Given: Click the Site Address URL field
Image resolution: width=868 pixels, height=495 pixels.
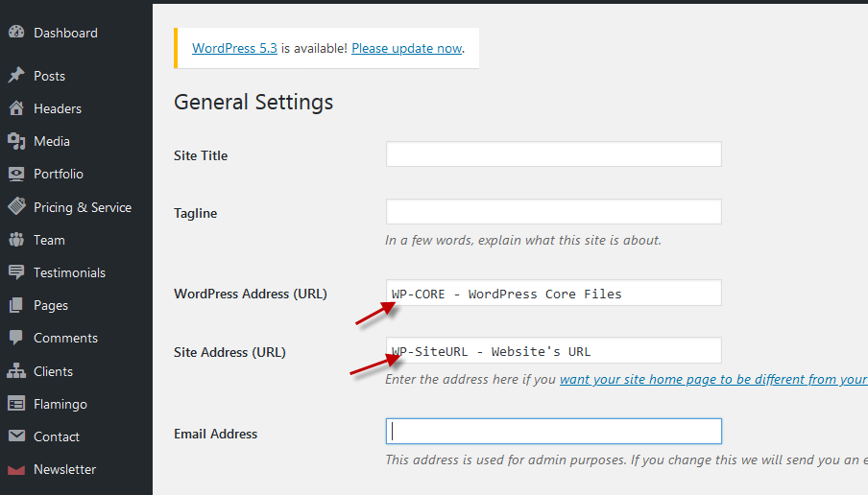Looking at the screenshot, I should (554, 350).
